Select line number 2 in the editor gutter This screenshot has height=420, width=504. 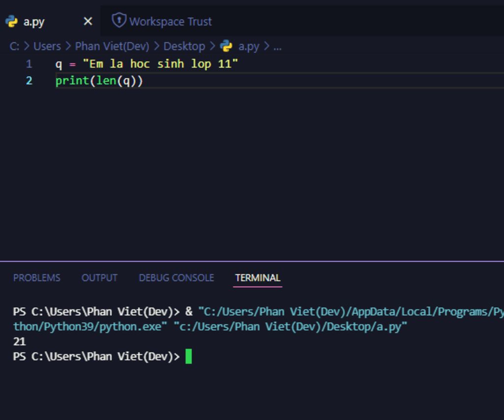tap(29, 81)
